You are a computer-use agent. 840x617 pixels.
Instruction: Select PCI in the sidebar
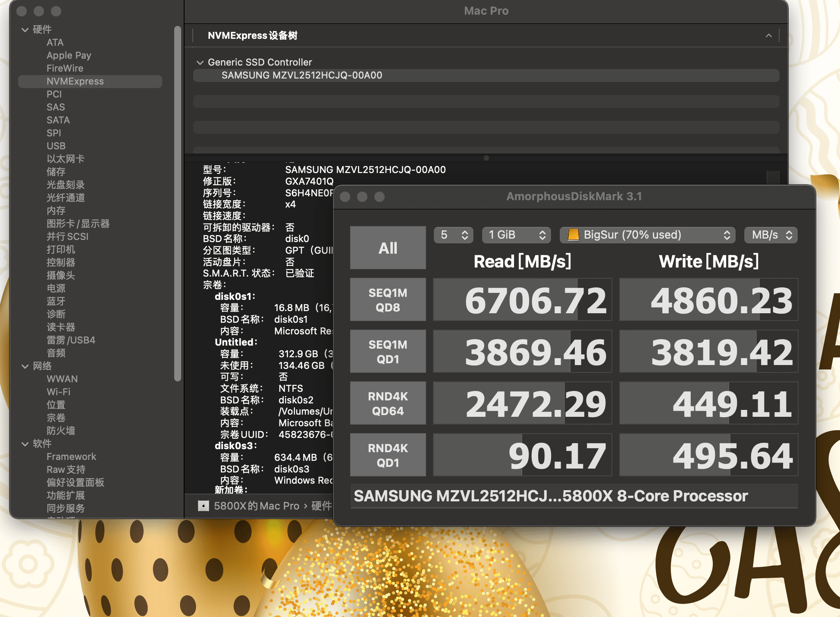(54, 94)
